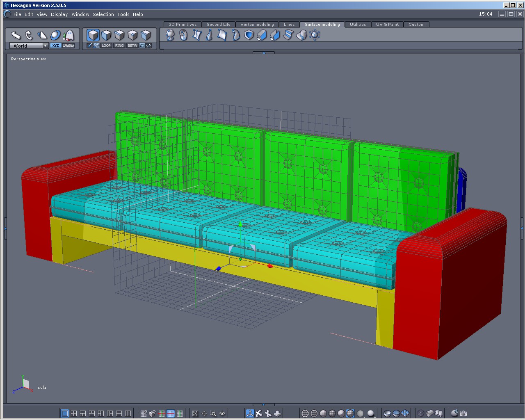The width and height of the screenshot is (525, 420).
Task: Toggle single full viewport layout
Action: click(x=65, y=413)
